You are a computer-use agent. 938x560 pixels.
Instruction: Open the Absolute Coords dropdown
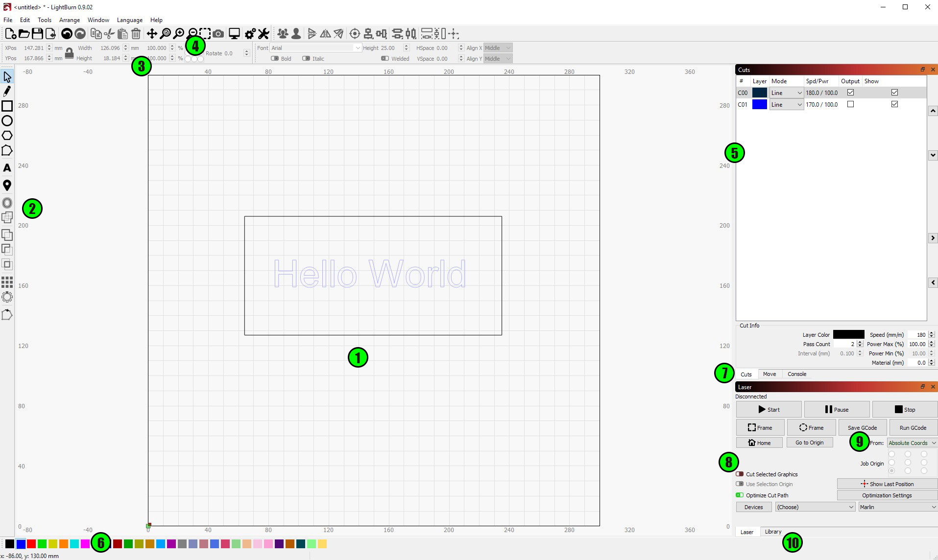911,443
